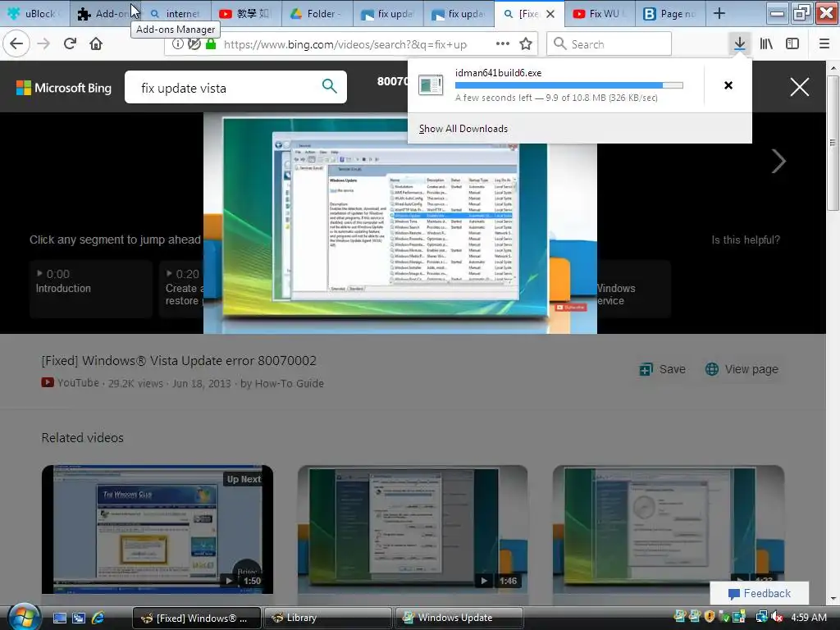The height and width of the screenshot is (630, 840).
Task: Open the Microsoft Bing logo
Action: point(64,88)
